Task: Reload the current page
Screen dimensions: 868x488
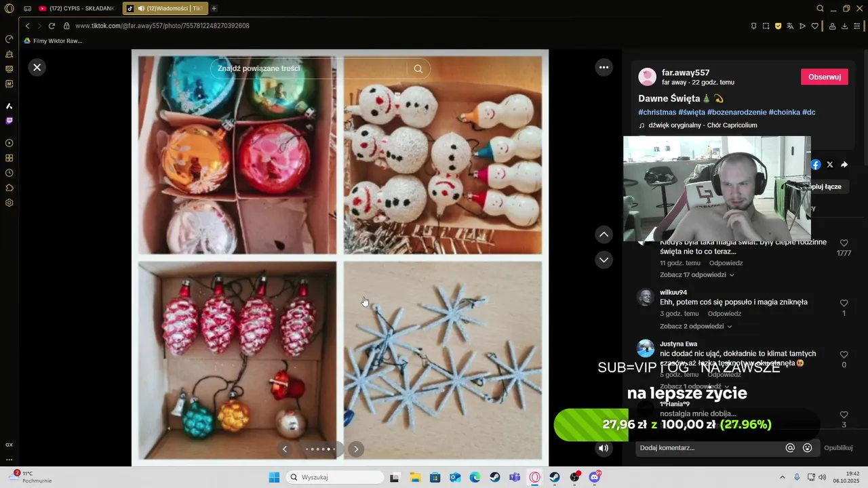Action: pos(52,26)
